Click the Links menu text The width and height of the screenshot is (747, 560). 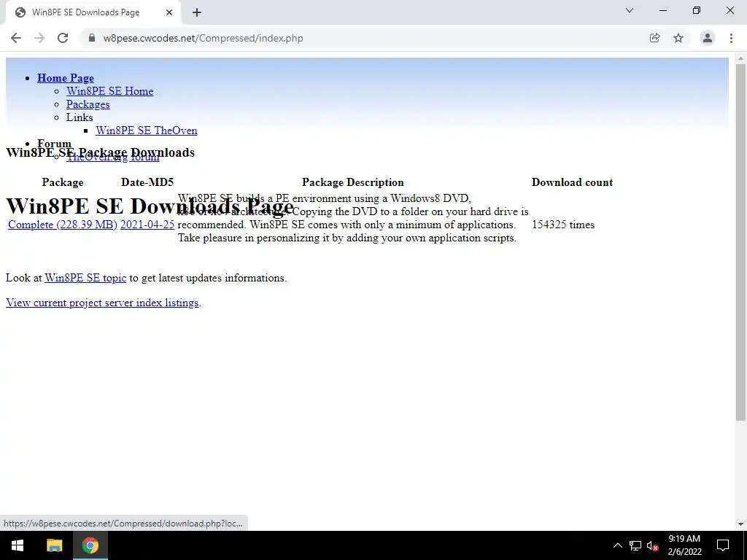[80, 117]
